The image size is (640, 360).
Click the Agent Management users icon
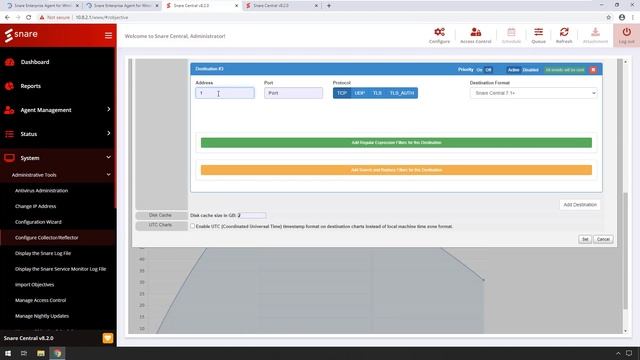(x=9, y=110)
